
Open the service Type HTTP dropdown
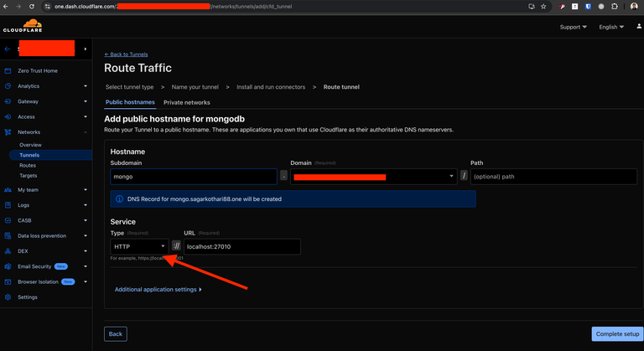[x=139, y=246]
